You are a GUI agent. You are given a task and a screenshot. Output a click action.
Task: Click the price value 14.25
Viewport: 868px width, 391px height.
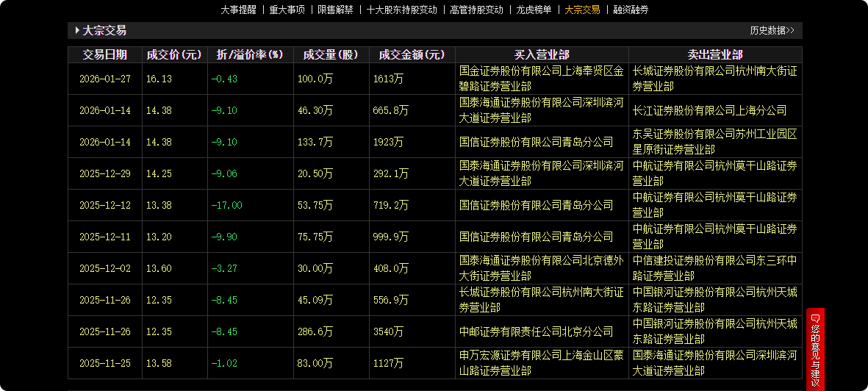[159, 173]
